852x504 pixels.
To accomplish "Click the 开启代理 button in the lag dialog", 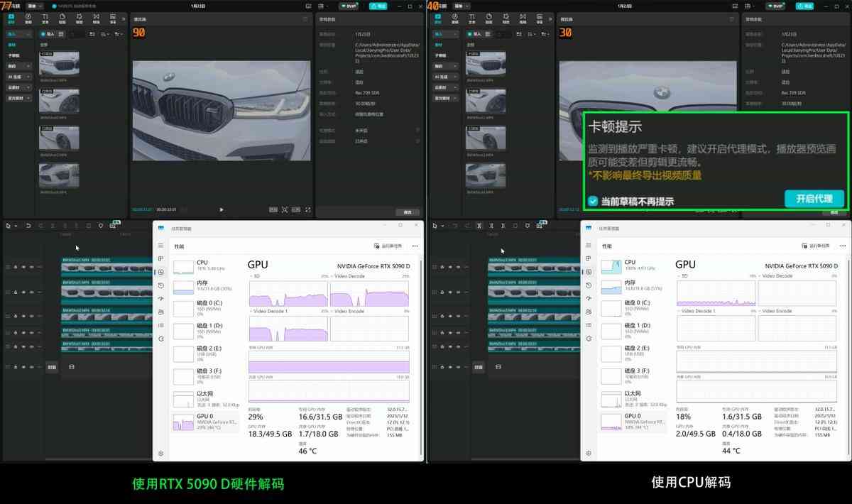I will 813,199.
